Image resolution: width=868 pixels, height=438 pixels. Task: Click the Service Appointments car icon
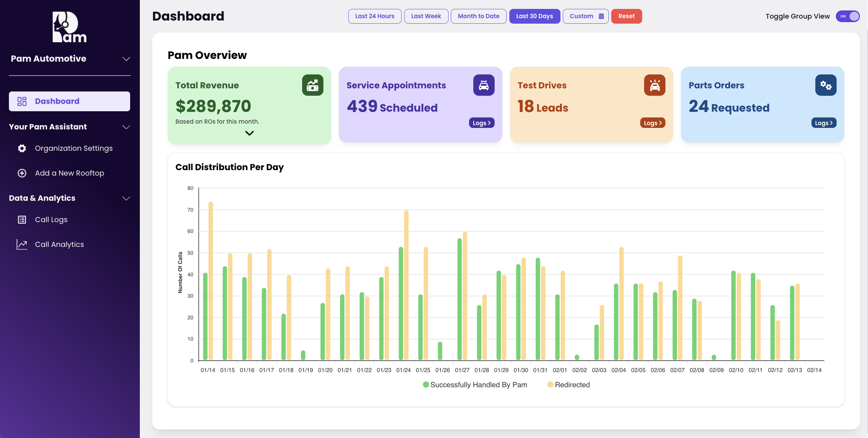point(484,85)
